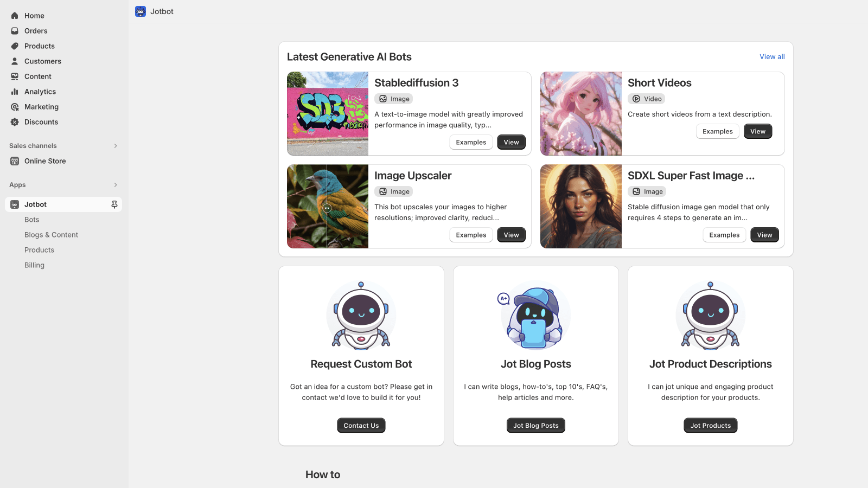Open Discounts using its sidebar icon
The image size is (868, 488).
pyautogui.click(x=14, y=122)
